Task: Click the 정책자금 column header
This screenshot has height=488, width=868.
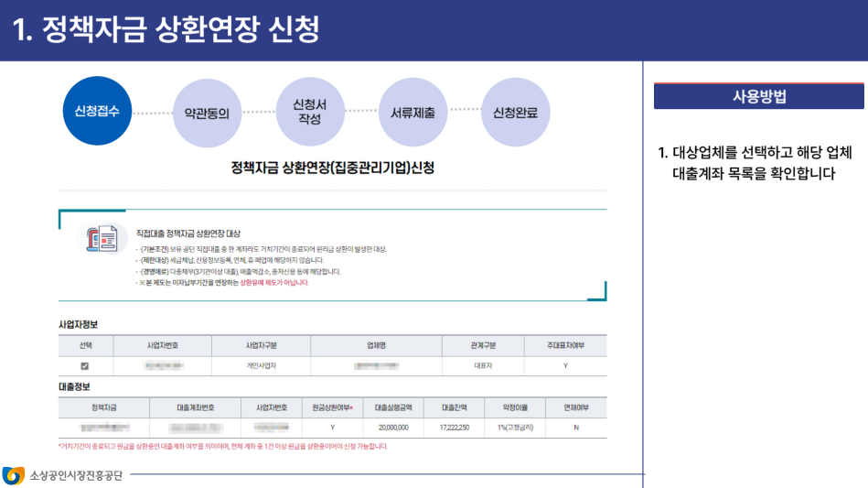Action: click(x=104, y=407)
